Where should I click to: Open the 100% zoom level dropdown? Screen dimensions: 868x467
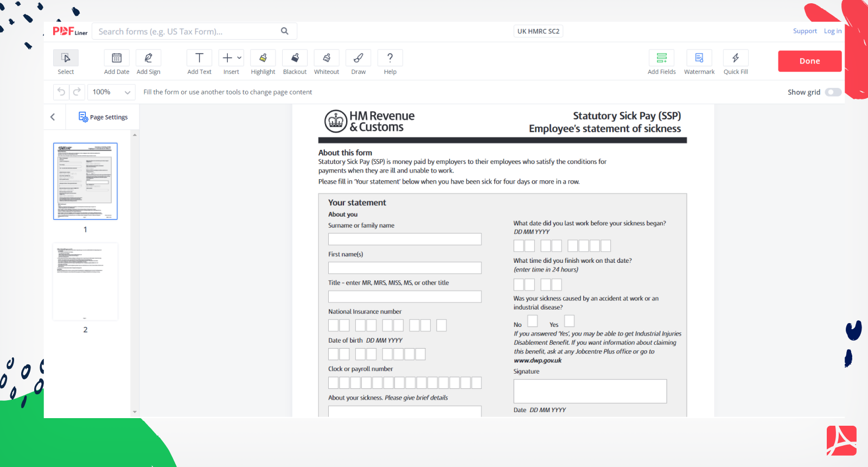coord(111,92)
